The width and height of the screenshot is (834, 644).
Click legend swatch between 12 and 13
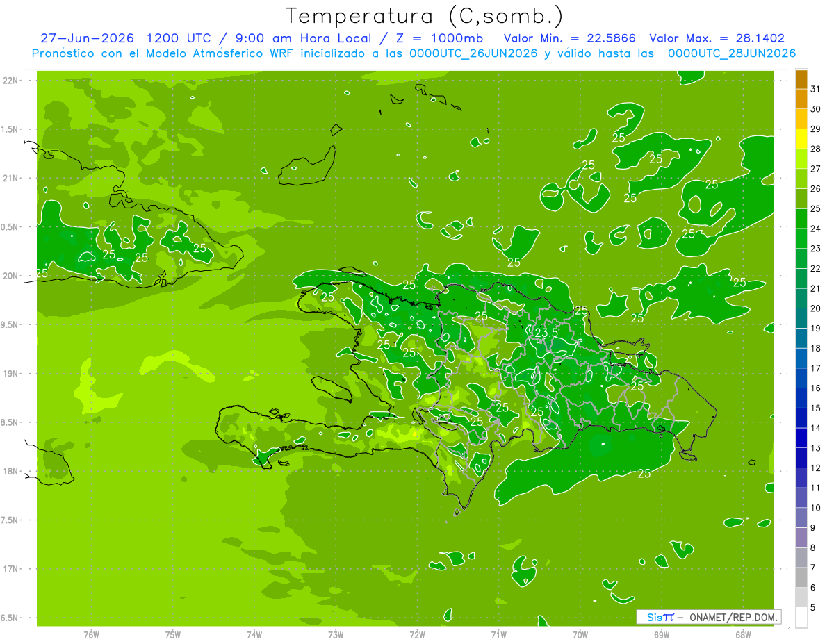click(x=801, y=458)
